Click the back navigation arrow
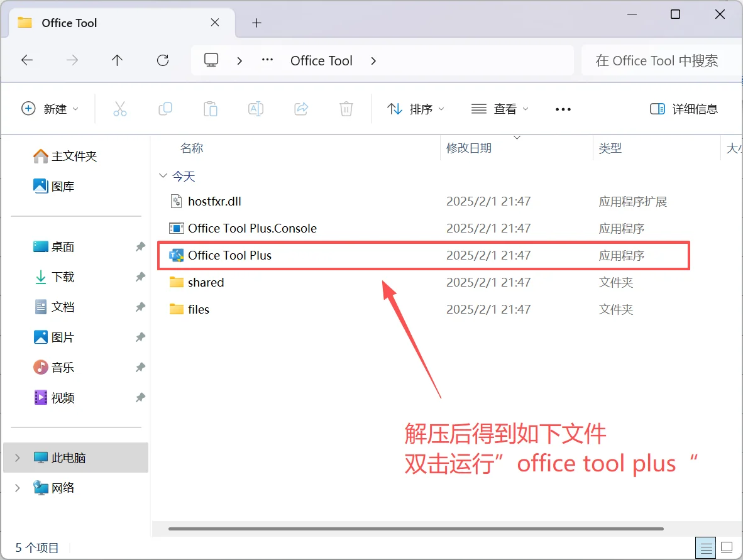This screenshot has height=560, width=743. tap(26, 60)
